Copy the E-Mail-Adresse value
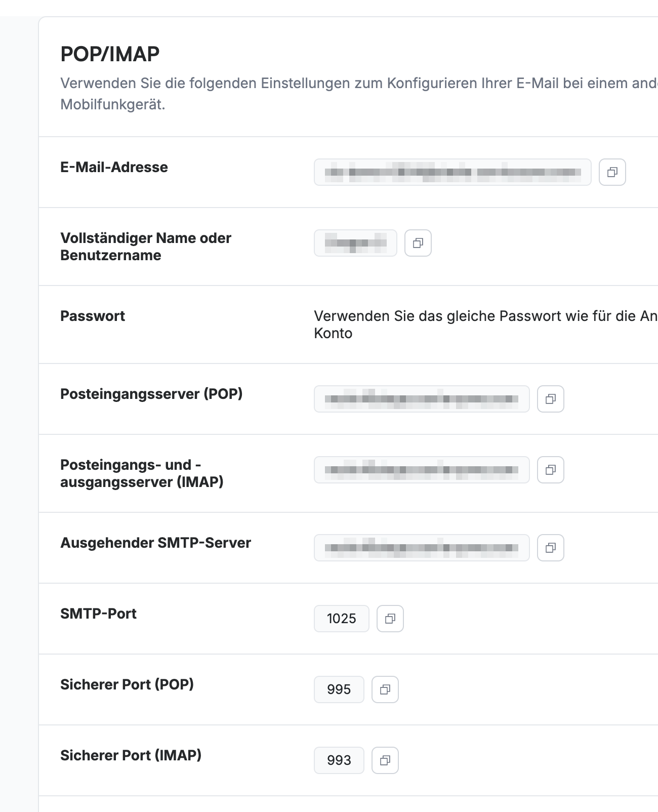The image size is (658, 812). 612,172
